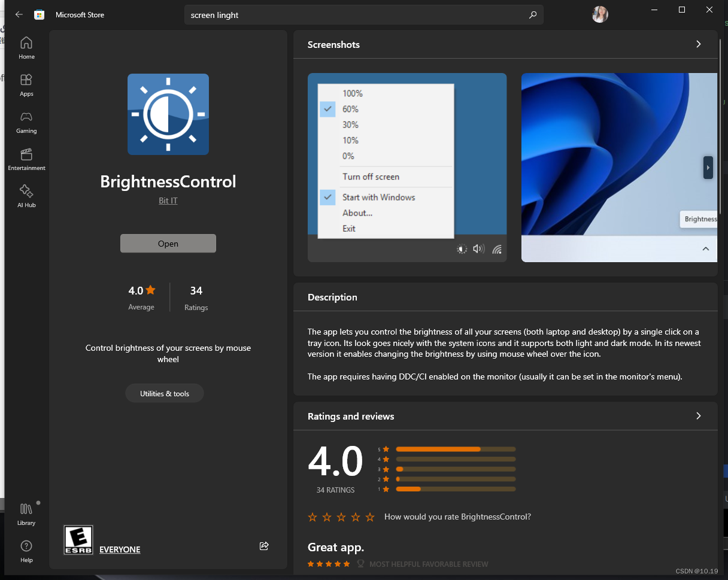This screenshot has height=580, width=728.
Task: Go back with the arrow icon
Action: [x=19, y=14]
